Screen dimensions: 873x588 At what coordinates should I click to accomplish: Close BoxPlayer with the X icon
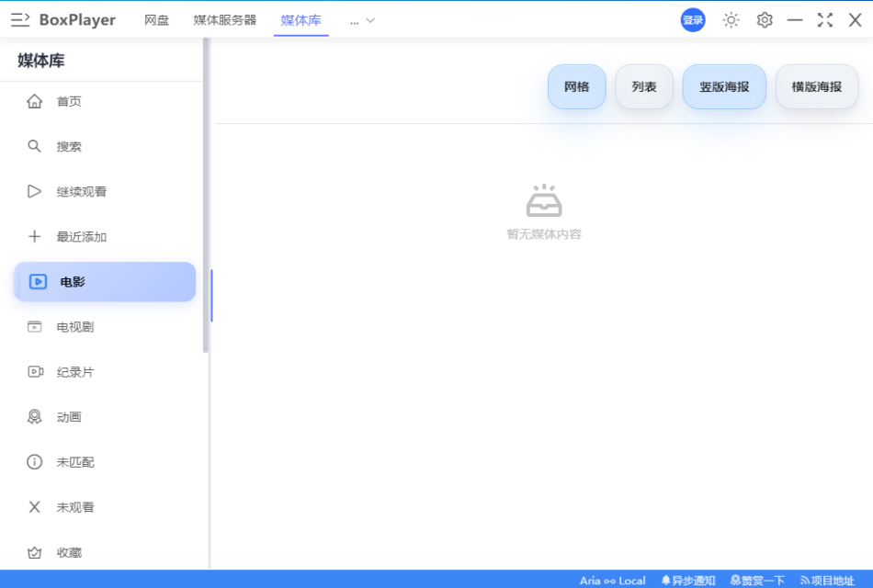tap(856, 20)
